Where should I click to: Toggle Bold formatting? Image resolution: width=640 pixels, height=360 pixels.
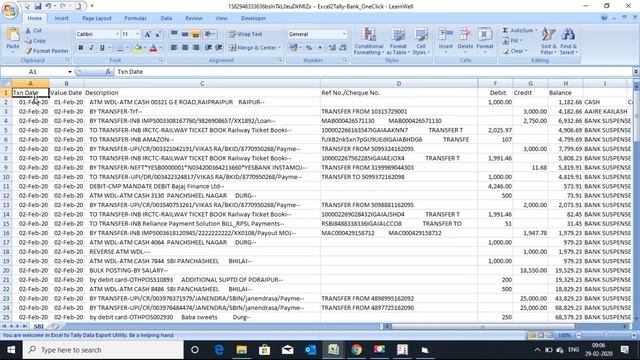tap(80, 48)
